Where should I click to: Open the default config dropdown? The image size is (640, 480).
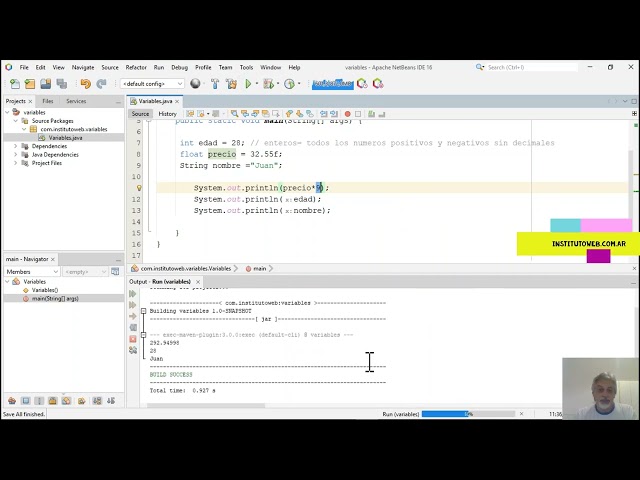point(152,84)
